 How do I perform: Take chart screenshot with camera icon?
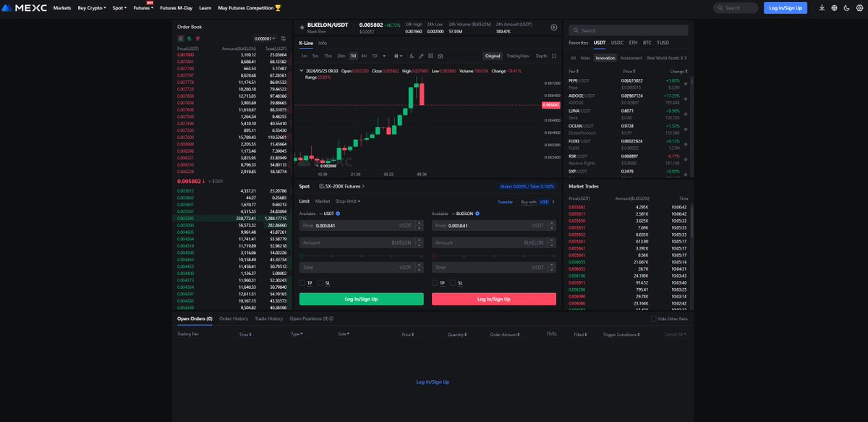coord(441,56)
